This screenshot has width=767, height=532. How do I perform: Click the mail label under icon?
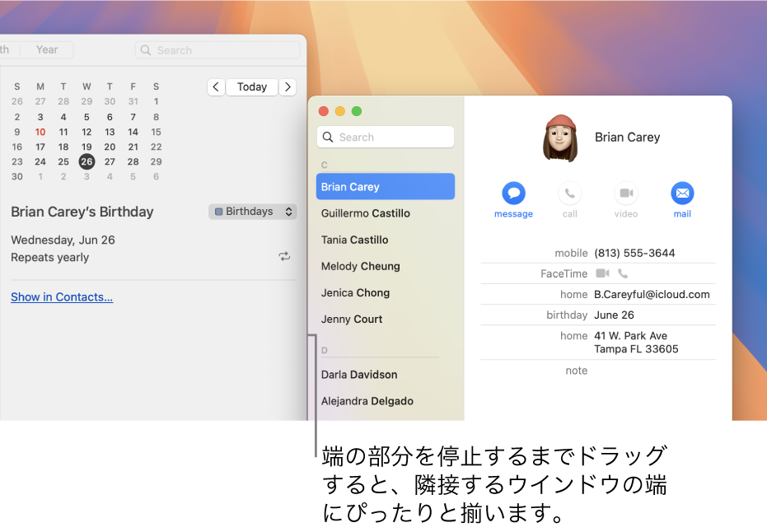click(682, 214)
